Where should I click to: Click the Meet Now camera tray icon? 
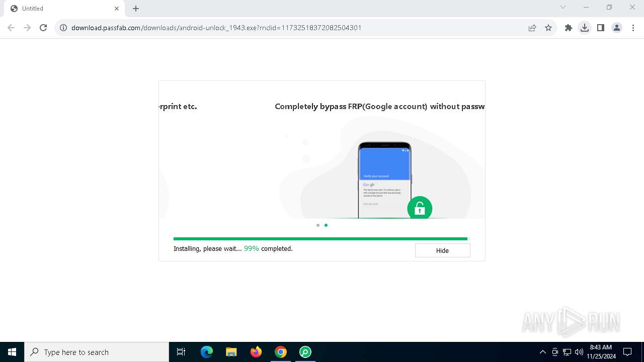click(x=555, y=352)
